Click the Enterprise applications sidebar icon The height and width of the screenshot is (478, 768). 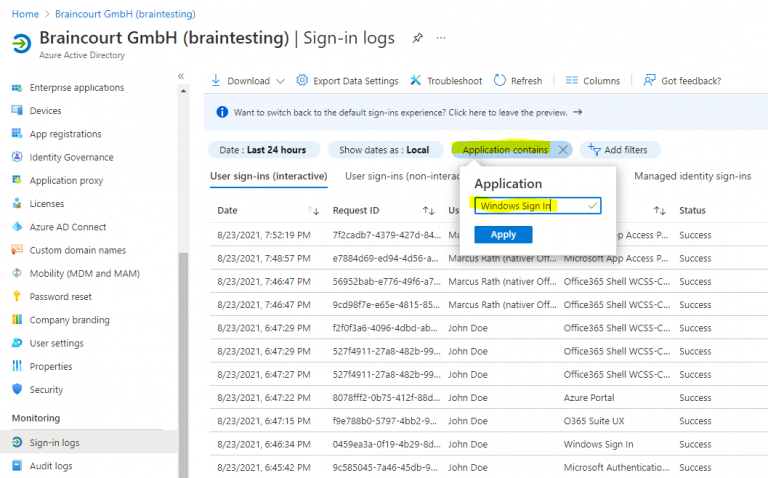[17, 88]
